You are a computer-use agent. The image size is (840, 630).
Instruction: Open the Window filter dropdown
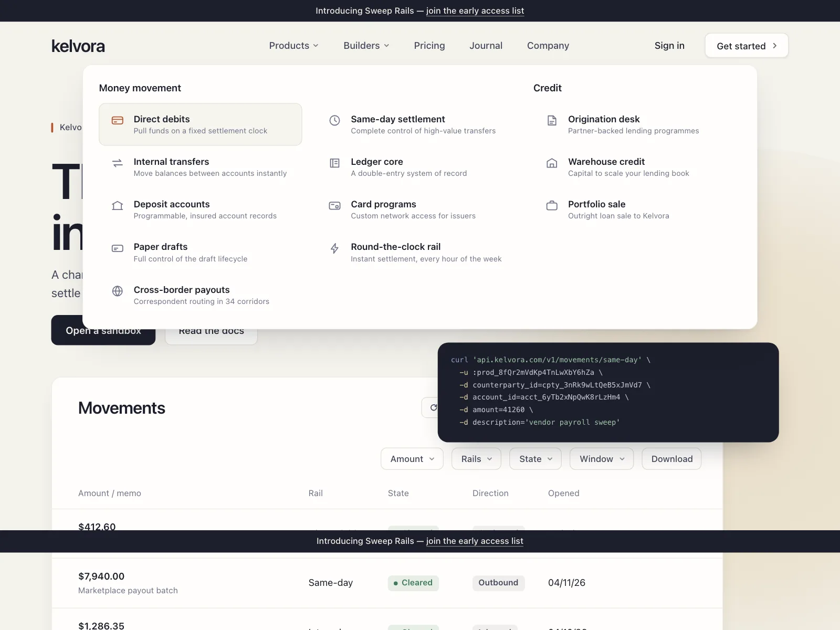[x=602, y=459]
